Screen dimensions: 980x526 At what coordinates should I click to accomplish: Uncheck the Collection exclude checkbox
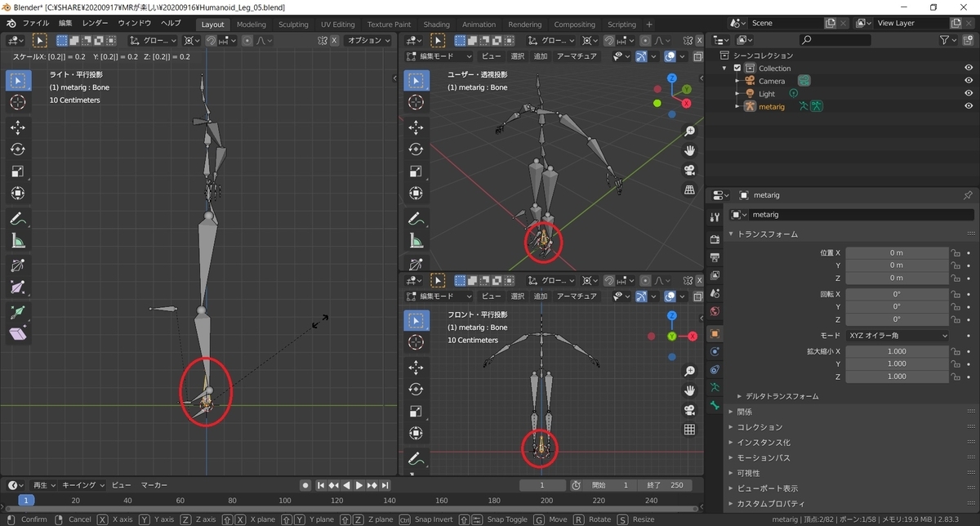[737, 69]
